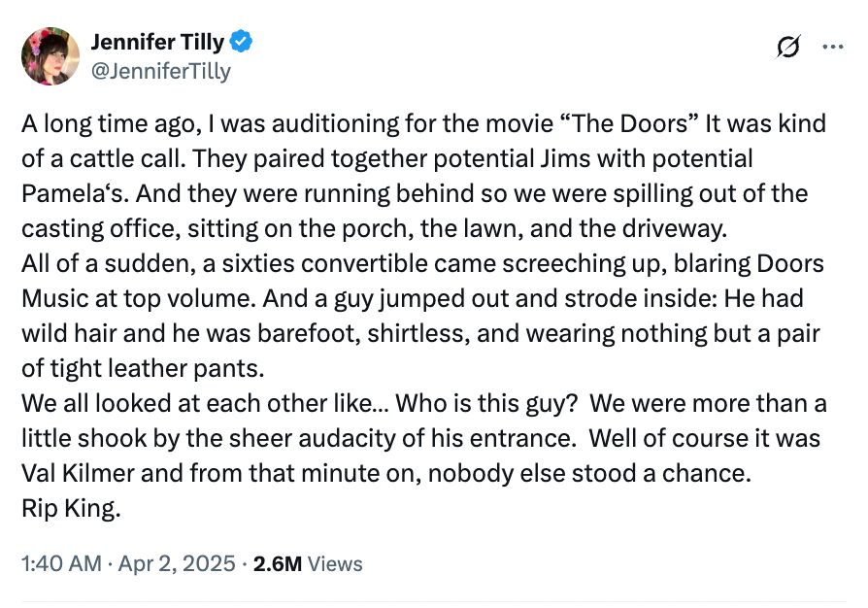Click the blue verified checkmark badge
868x608 pixels.
click(x=243, y=42)
